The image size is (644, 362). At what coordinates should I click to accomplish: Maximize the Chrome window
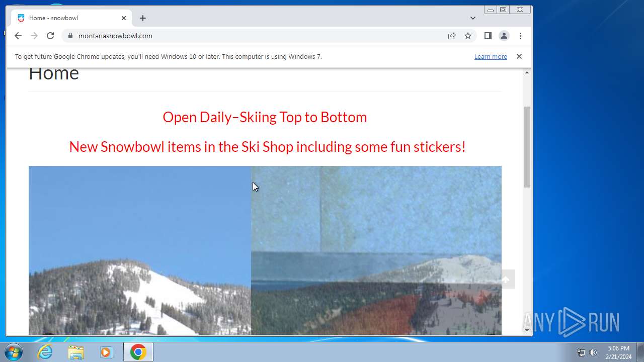[x=503, y=10]
